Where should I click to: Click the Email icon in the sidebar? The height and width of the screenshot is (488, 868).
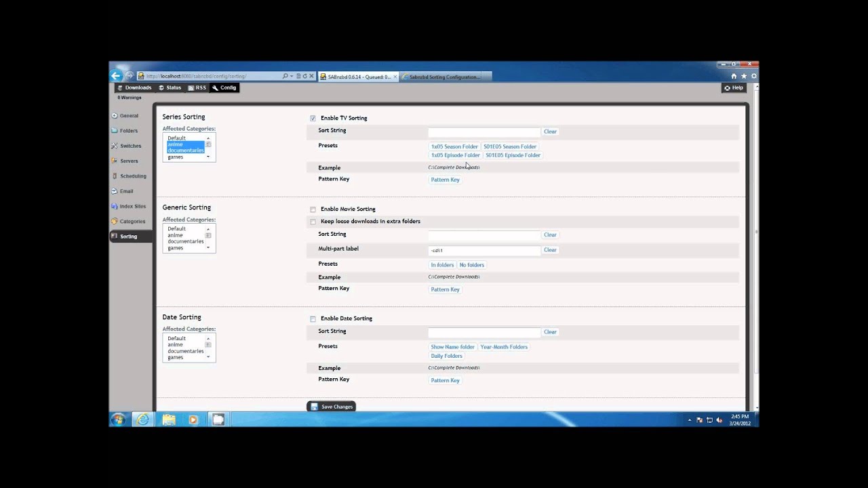(114, 191)
